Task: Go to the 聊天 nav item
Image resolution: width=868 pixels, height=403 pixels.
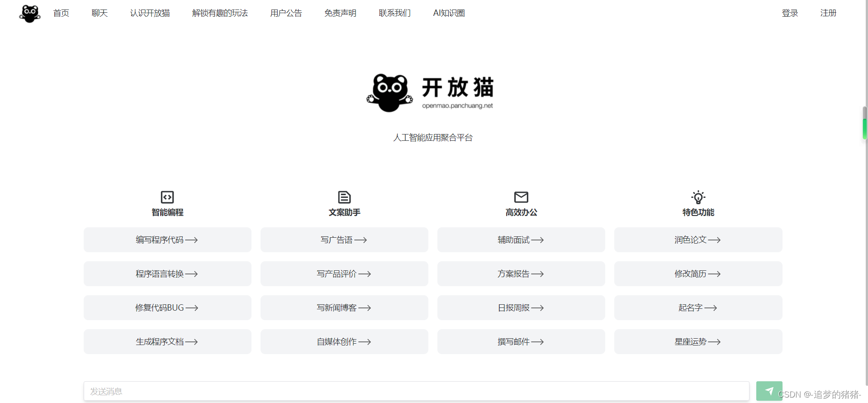Action: point(100,13)
